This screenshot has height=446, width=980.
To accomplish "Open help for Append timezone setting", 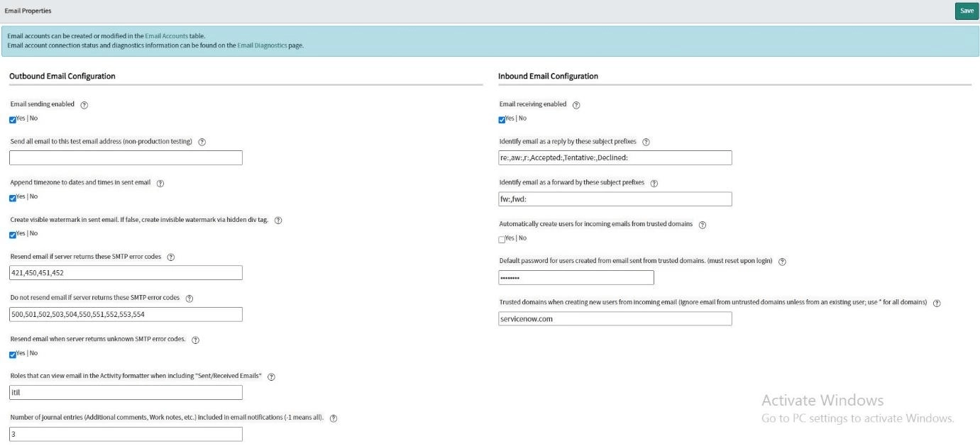I will click(x=160, y=183).
